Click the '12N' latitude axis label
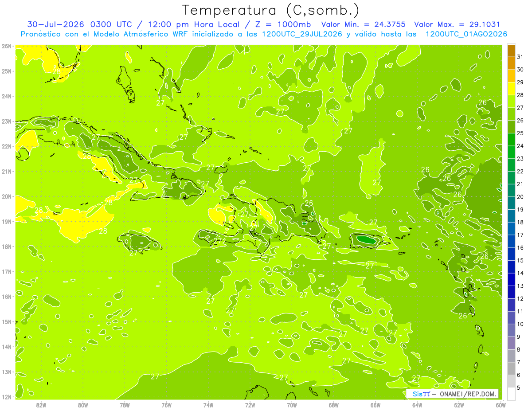This screenshot has height=411, width=532. click(7, 397)
